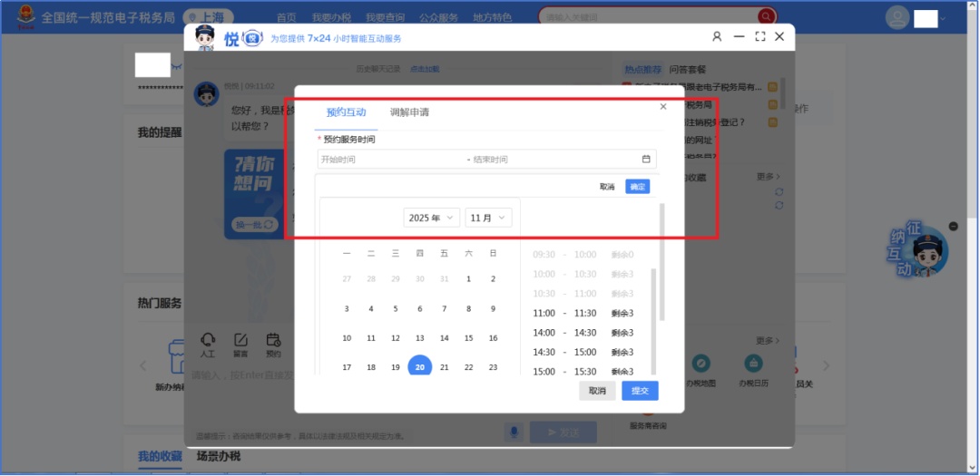Open the account dropdown next to avatar
Viewport: 980px width, 476px height.
pyautogui.click(x=943, y=18)
